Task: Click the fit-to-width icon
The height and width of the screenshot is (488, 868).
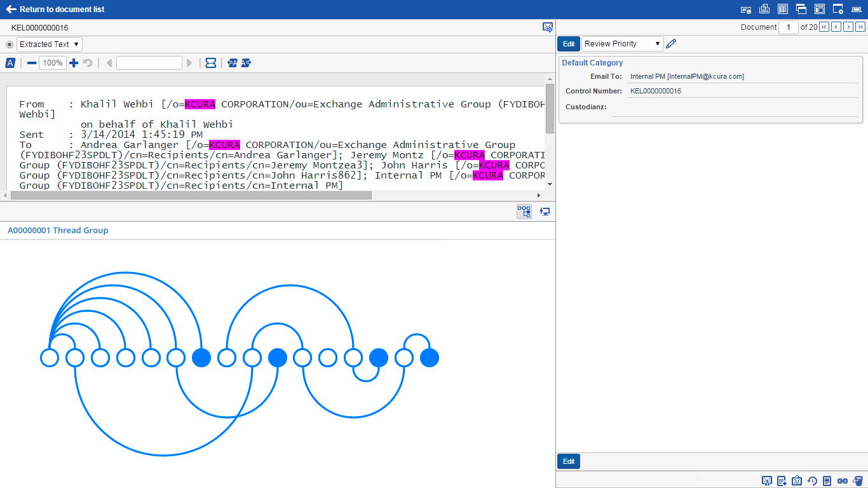Action: (x=210, y=63)
